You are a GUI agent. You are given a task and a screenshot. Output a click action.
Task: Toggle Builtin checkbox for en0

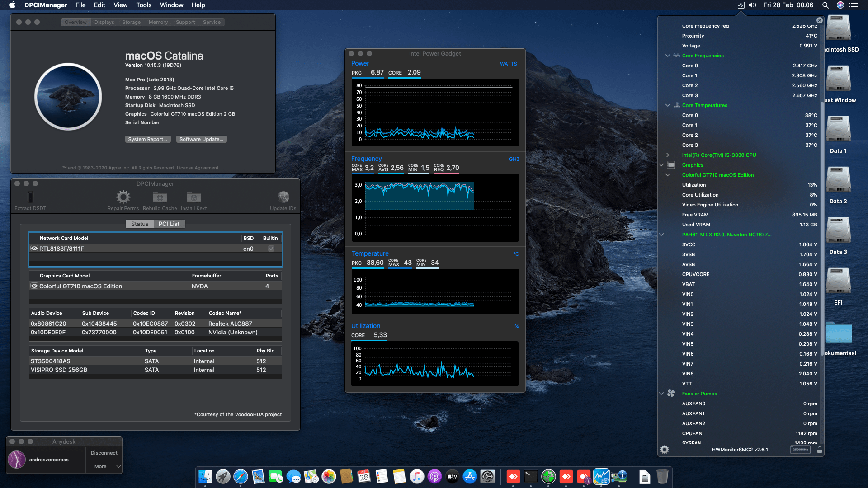271,249
